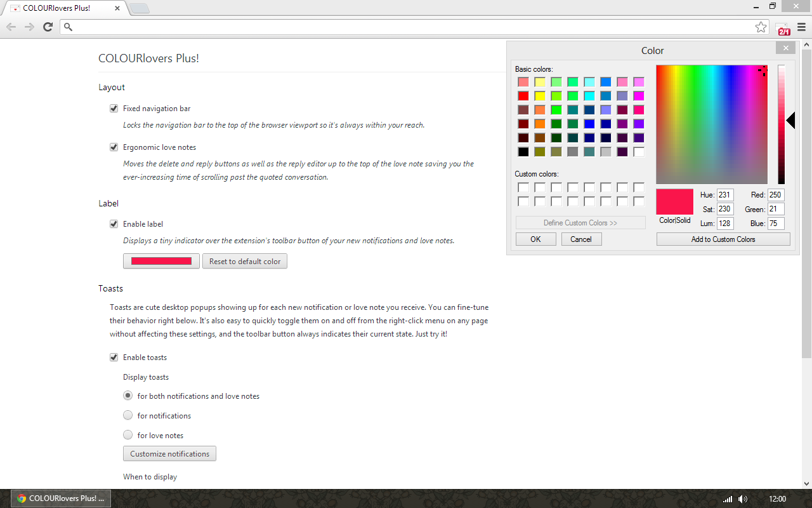
Task: Click the label color picker button
Action: click(161, 261)
